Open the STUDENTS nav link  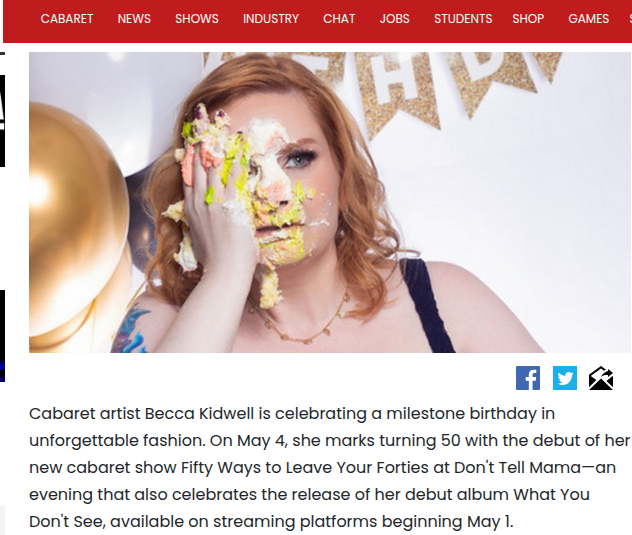click(463, 19)
